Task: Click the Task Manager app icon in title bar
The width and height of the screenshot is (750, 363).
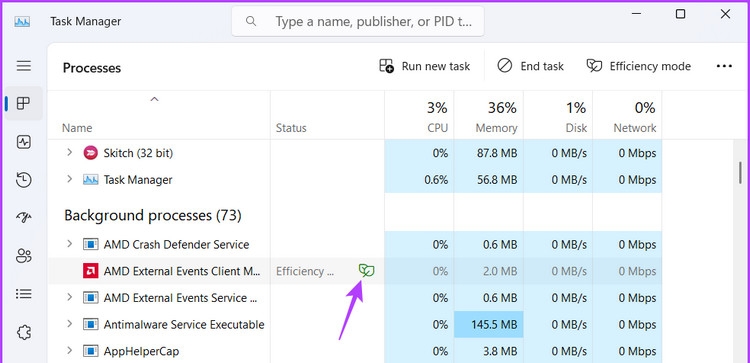Action: click(22, 22)
